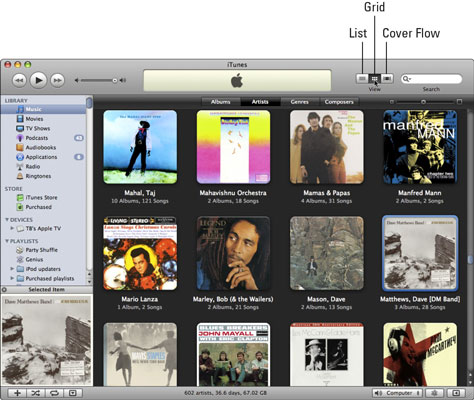Expand the iPod updaters folder

[x=12, y=268]
